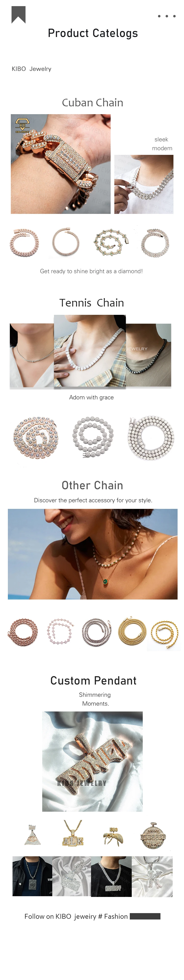Open the black tennis chain photo
Image resolution: width=184 pixels, height=980 pixels.
tap(149, 355)
